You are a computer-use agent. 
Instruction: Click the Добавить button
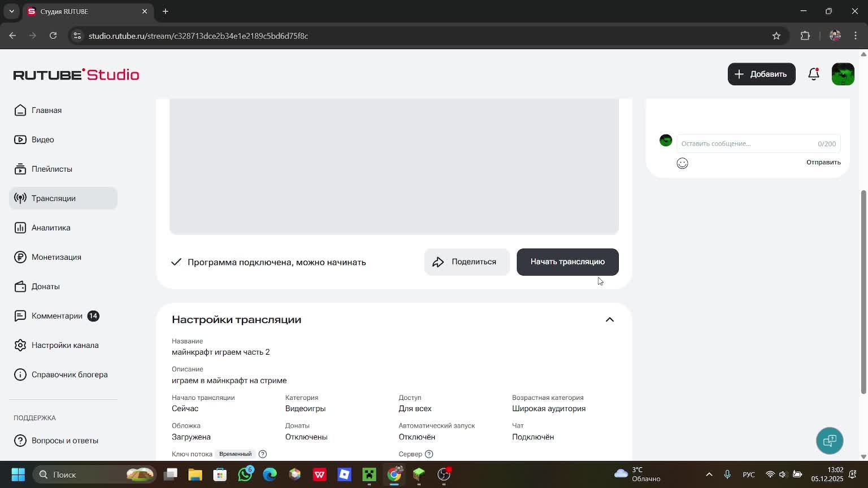[x=761, y=74]
